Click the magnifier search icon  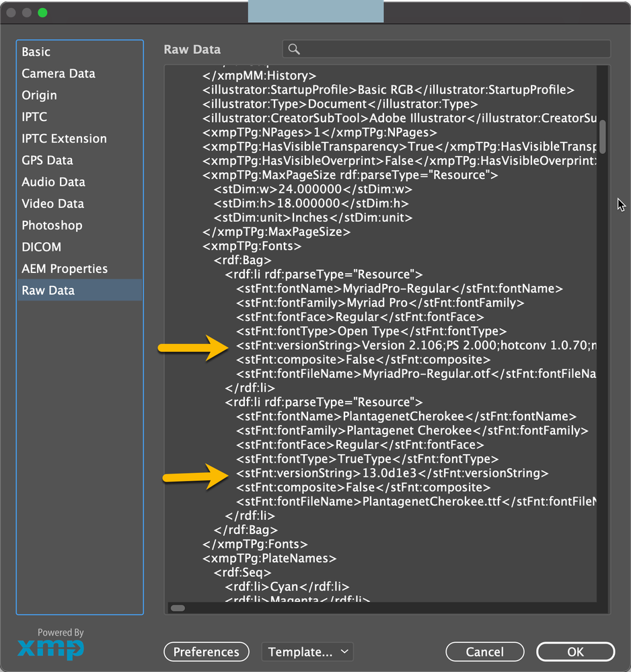click(x=294, y=49)
